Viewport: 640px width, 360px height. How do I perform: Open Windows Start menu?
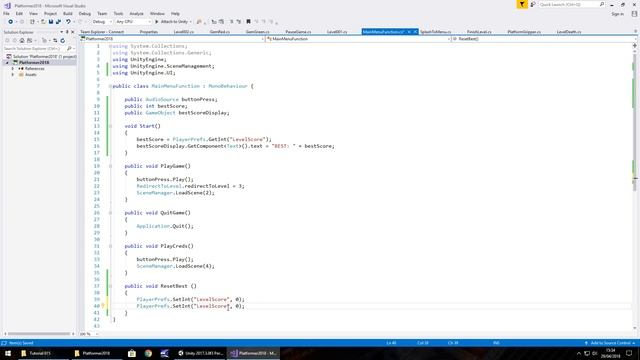pyautogui.click(x=8, y=353)
